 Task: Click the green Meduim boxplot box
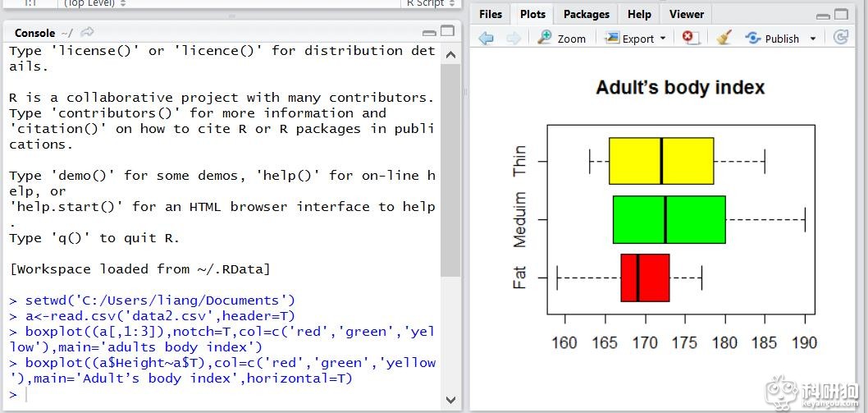click(669, 219)
